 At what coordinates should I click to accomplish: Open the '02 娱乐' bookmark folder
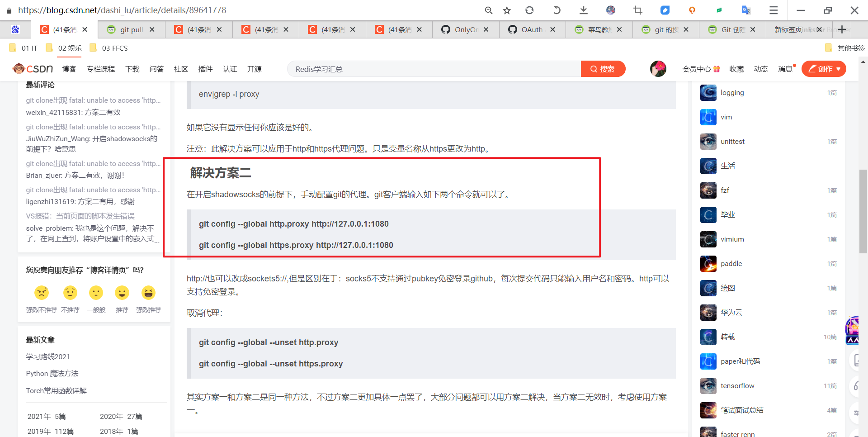64,48
